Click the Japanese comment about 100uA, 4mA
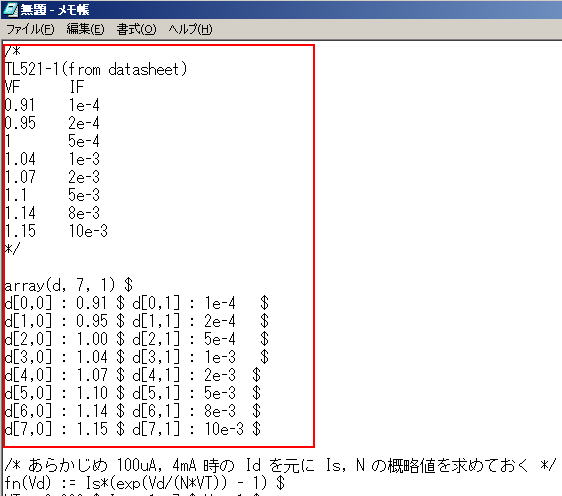Image resolution: width=562 pixels, height=496 pixels. 281,465
